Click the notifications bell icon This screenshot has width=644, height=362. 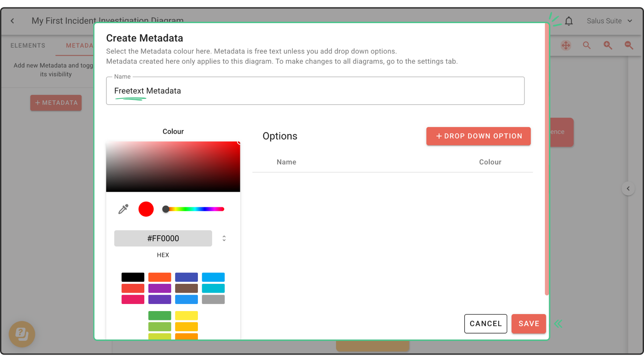[569, 21]
